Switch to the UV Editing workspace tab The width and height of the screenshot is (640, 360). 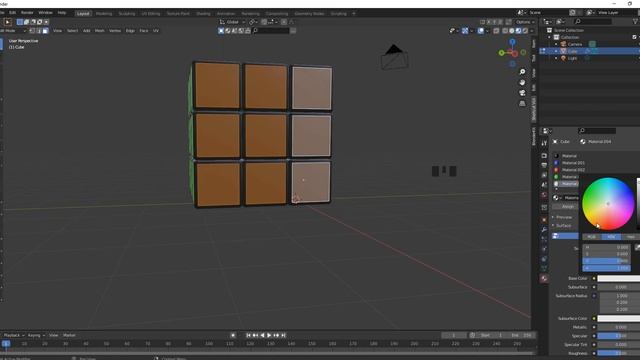(151, 13)
